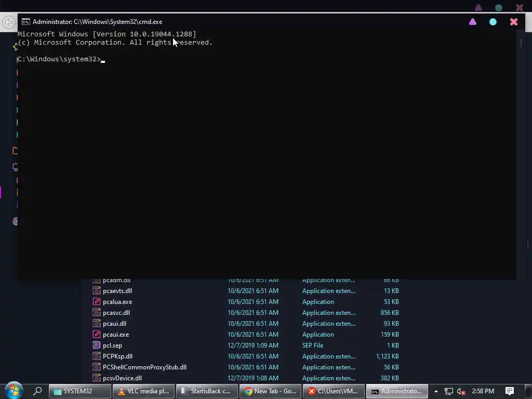
Task: Click the purple triangle minimize icon in cmd window
Action: 473,22
